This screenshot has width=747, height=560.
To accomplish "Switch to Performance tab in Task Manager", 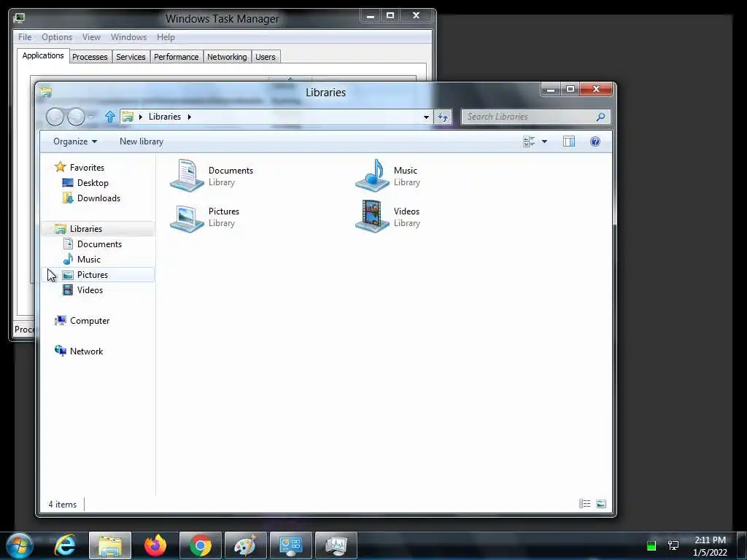I will point(177,57).
